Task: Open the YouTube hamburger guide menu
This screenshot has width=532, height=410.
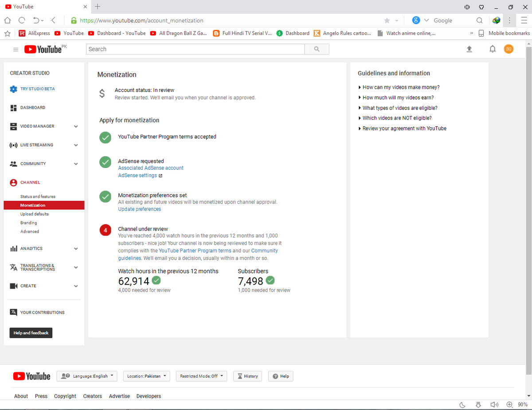Action: 16,50
